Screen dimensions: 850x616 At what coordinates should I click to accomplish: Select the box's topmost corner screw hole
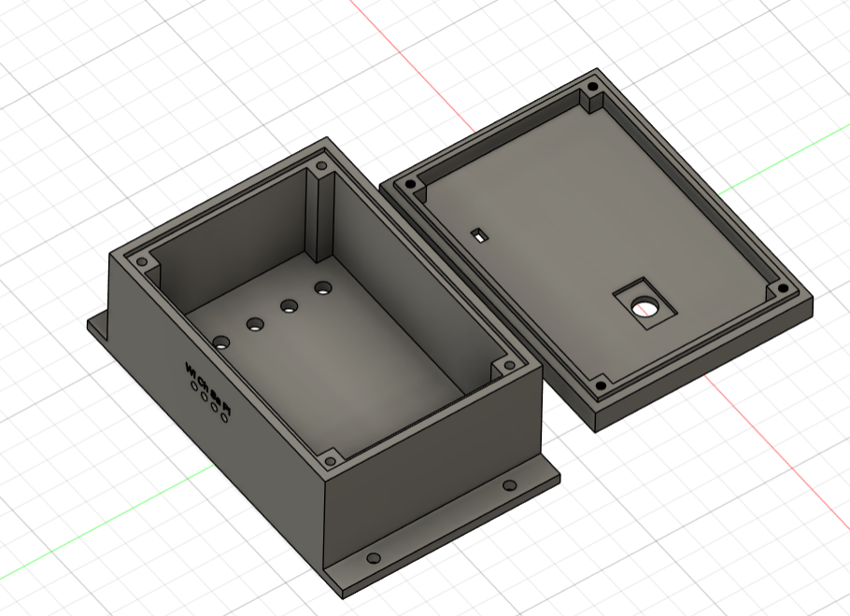coord(321,166)
